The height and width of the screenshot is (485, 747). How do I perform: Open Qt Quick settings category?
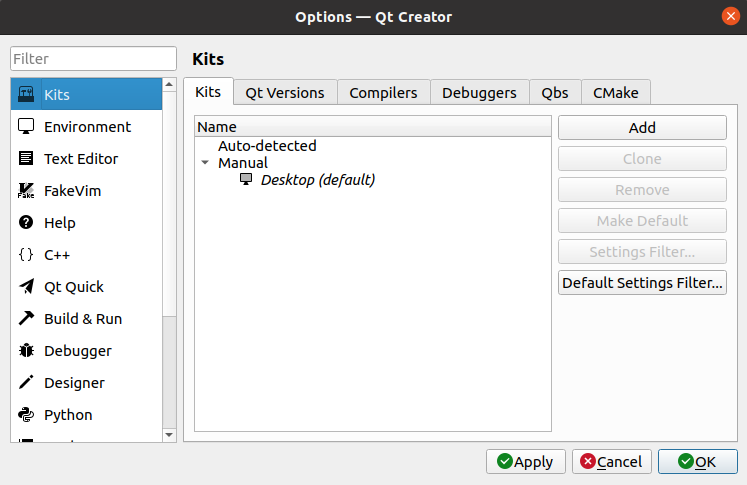pyautogui.click(x=87, y=286)
